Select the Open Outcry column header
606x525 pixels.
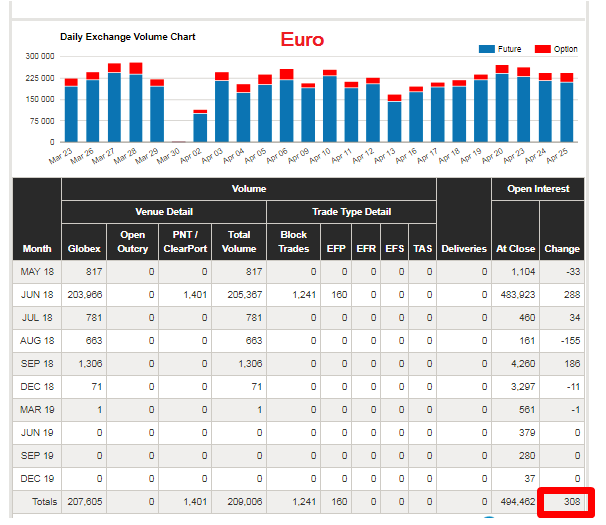pos(133,242)
